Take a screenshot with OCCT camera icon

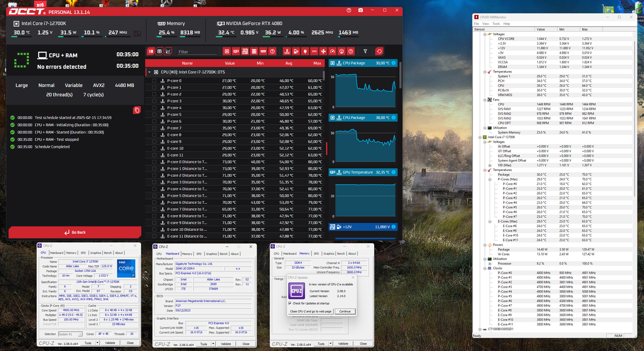click(361, 10)
